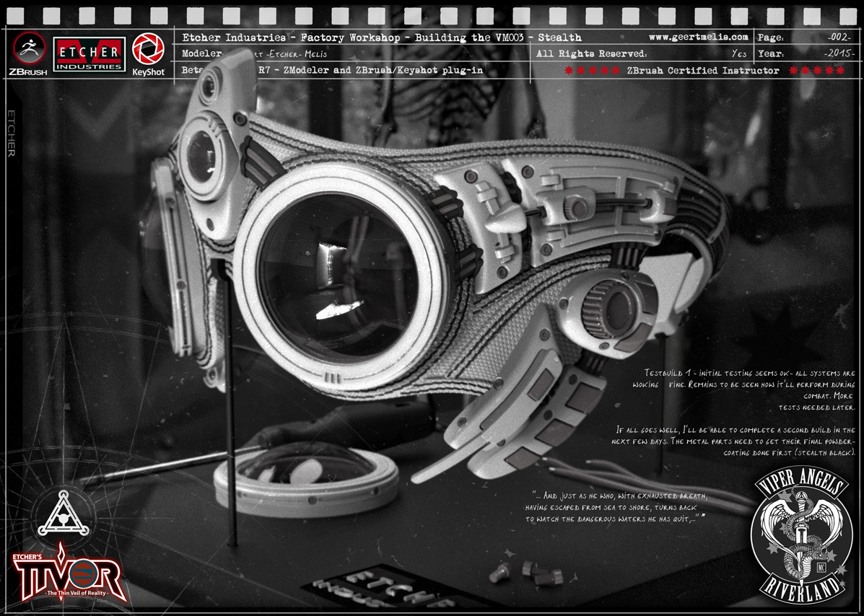864x616 pixels.
Task: Click the ZBrush Certified Instructor text
Action: (x=703, y=71)
